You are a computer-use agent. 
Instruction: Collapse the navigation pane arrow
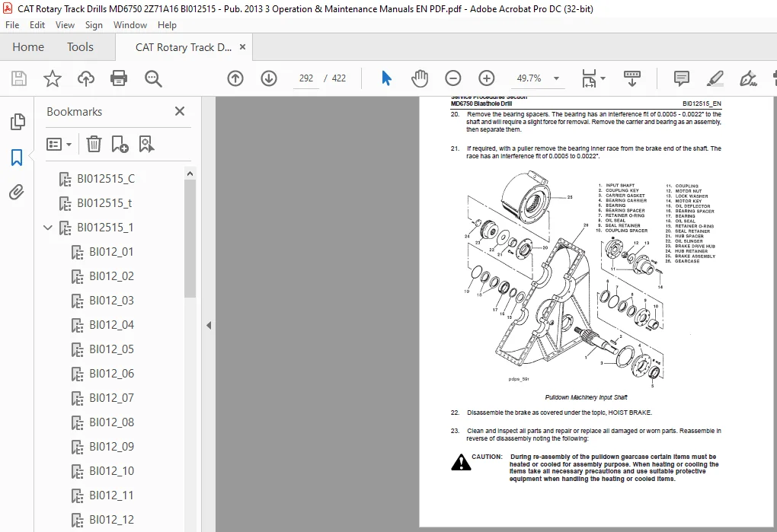[209, 325]
